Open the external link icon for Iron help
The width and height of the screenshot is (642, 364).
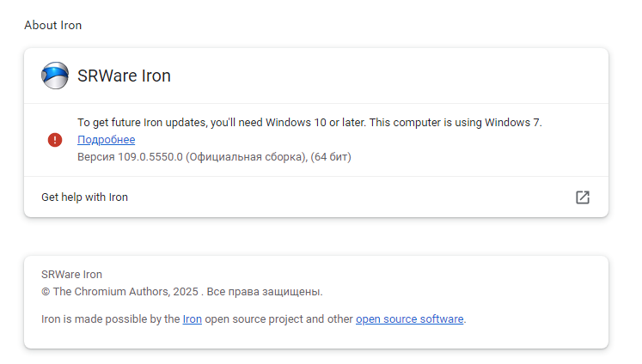click(582, 197)
